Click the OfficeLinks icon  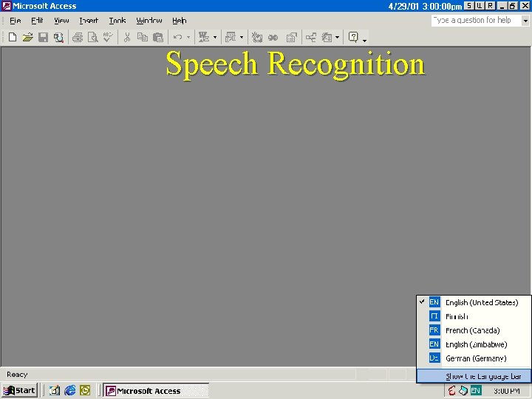[x=204, y=37]
